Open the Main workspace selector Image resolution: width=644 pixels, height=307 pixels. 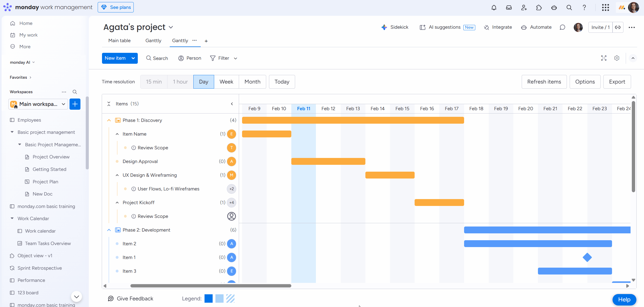[x=38, y=104]
